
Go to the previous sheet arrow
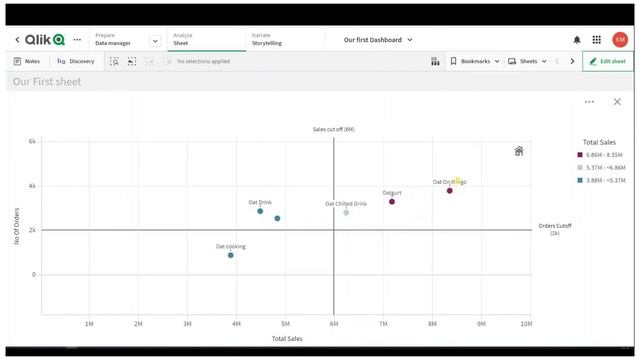pos(557,61)
